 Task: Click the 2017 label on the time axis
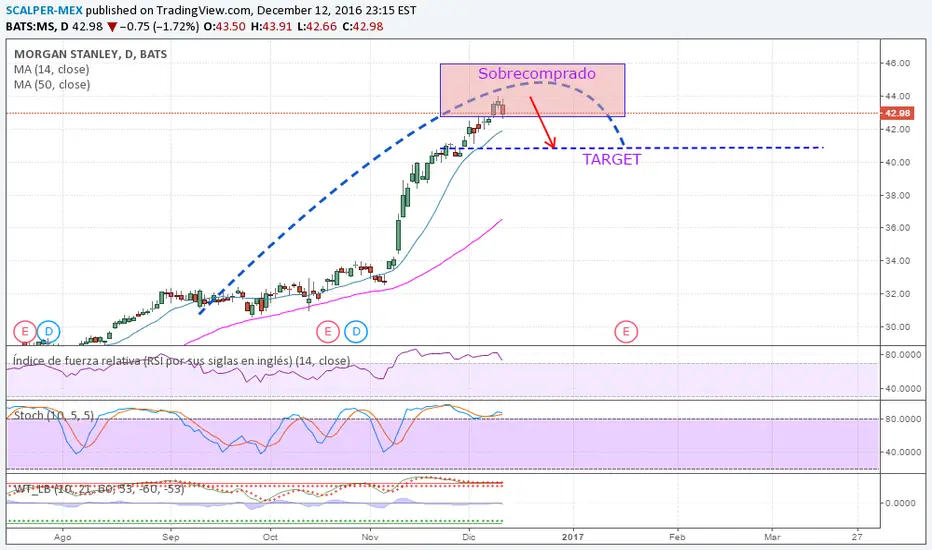(x=574, y=537)
